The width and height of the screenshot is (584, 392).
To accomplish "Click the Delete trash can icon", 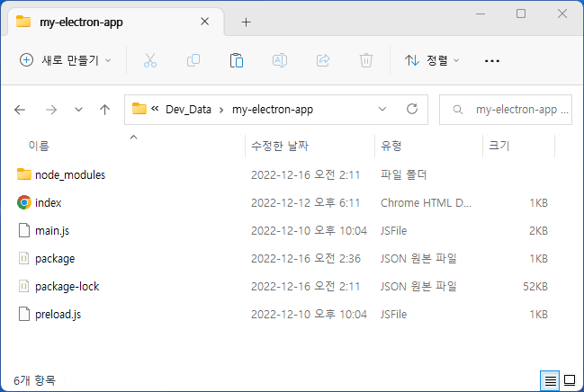I will pyautogui.click(x=366, y=60).
